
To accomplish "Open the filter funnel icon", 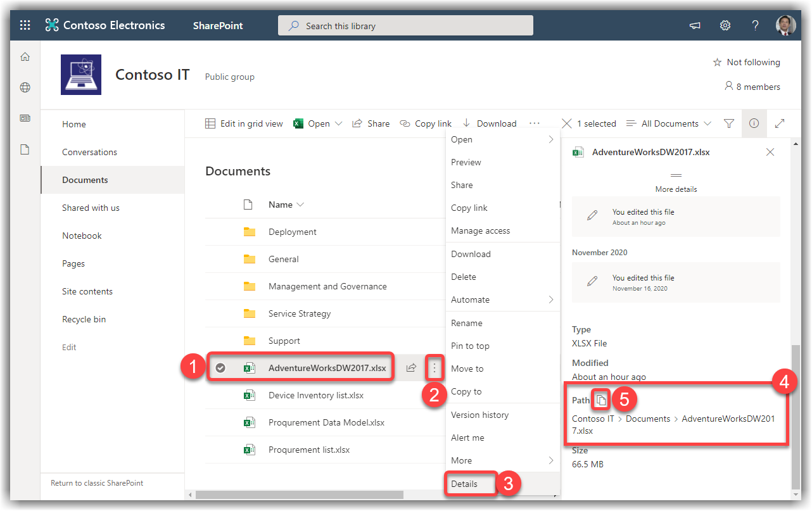I will point(729,123).
